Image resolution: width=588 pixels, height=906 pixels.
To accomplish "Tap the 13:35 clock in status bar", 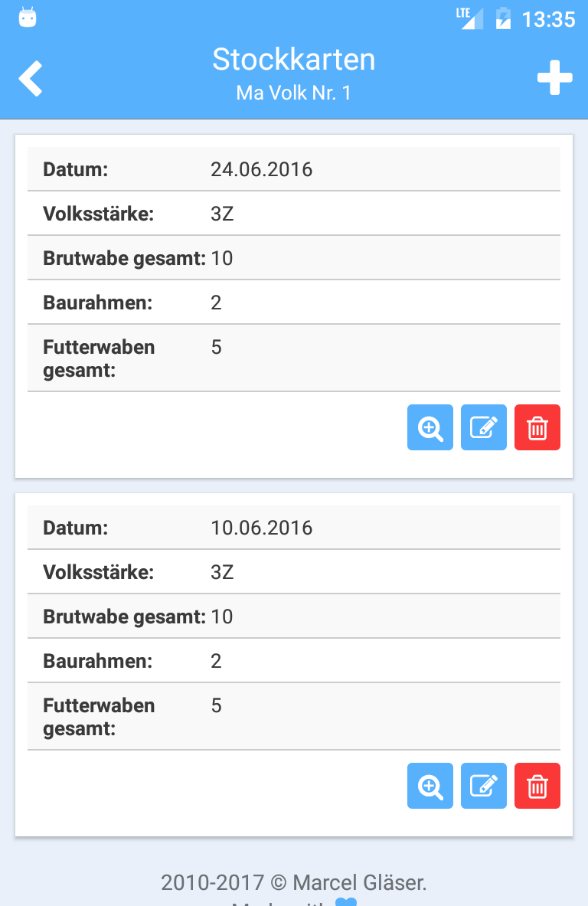I will pyautogui.click(x=548, y=18).
